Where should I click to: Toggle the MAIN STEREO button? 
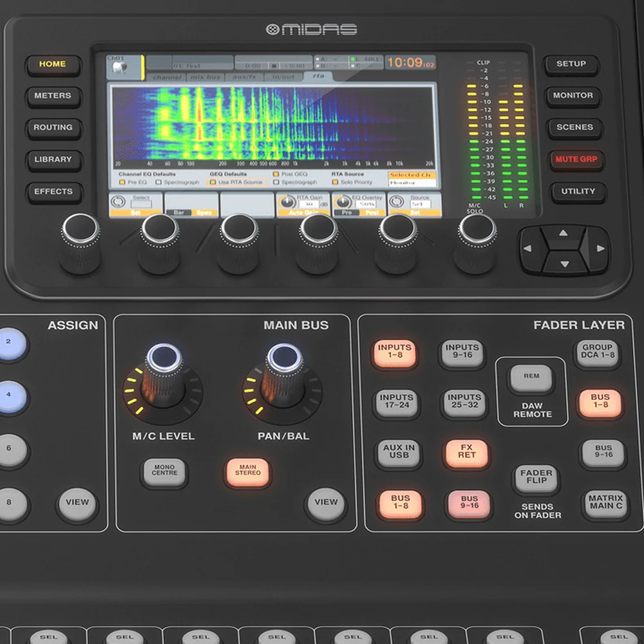tap(248, 471)
